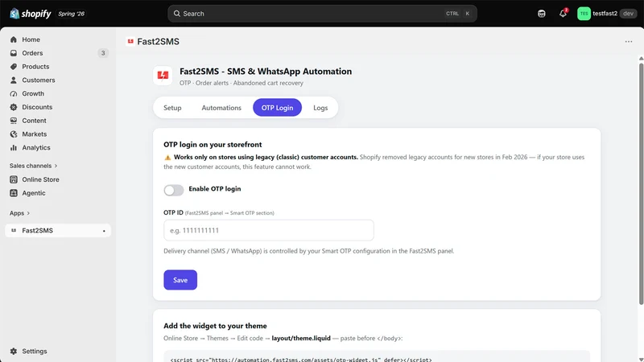This screenshot has width=644, height=362.
Task: Click the Fast2SMS logo in the page header
Action: click(x=130, y=41)
